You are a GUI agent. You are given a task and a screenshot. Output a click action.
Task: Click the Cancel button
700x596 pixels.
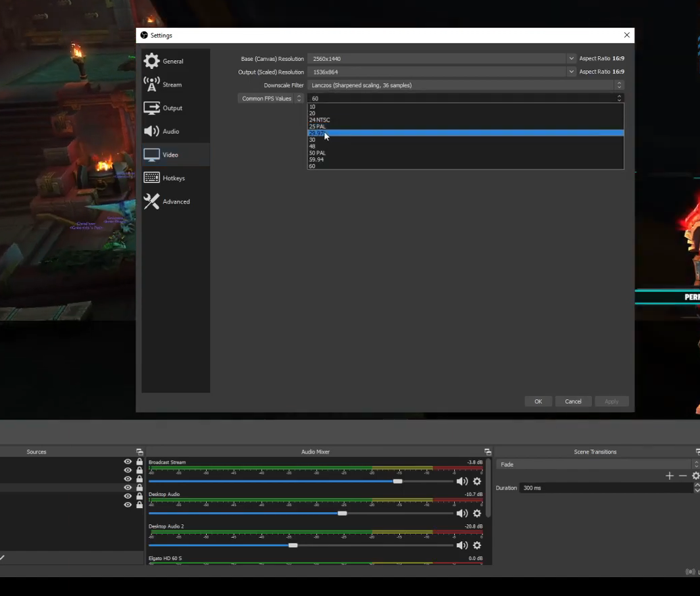[573, 401]
